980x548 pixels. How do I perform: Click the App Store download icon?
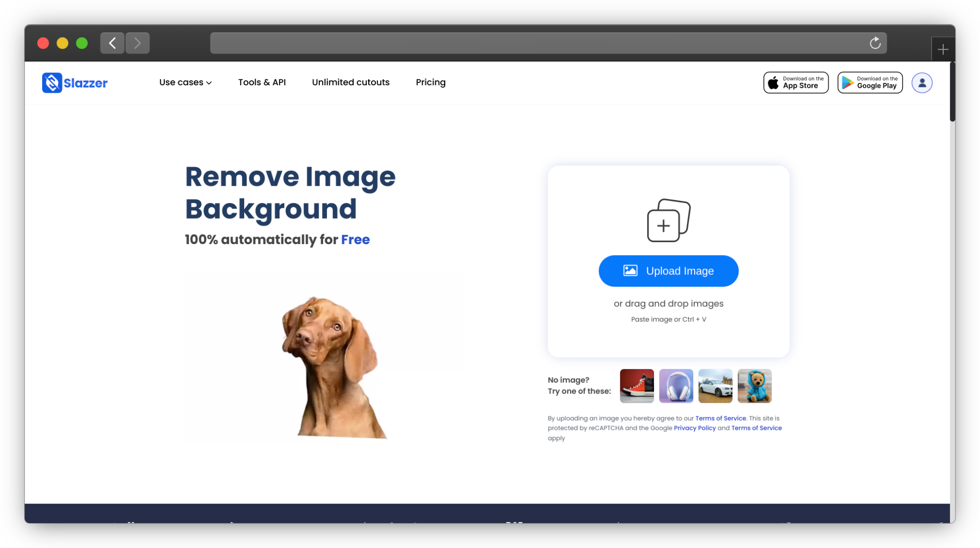(797, 82)
